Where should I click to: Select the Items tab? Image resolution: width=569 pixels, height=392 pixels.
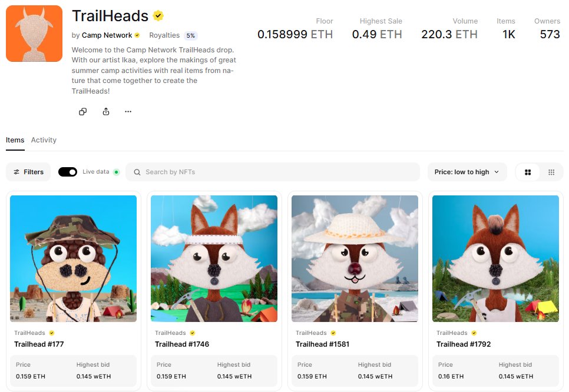(15, 140)
